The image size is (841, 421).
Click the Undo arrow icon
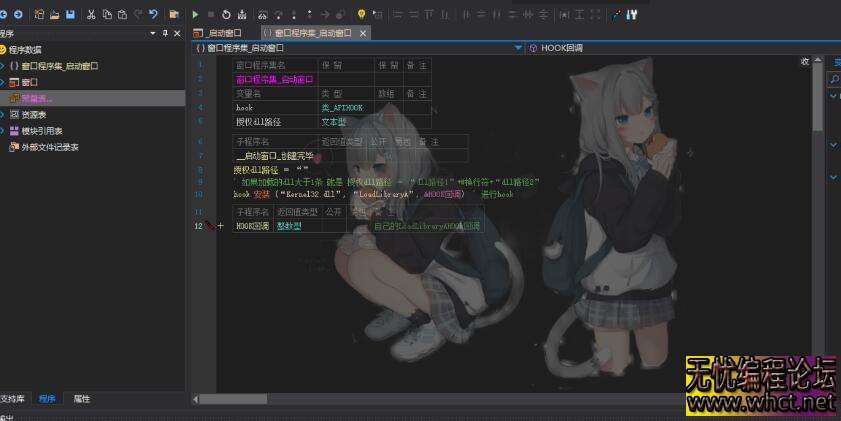[x=153, y=15]
